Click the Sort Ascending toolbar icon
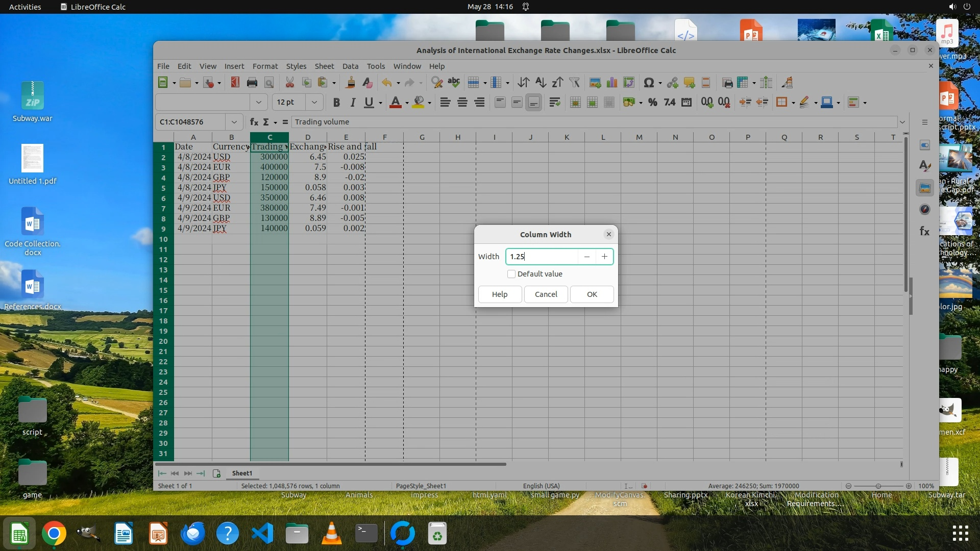 tap(541, 83)
